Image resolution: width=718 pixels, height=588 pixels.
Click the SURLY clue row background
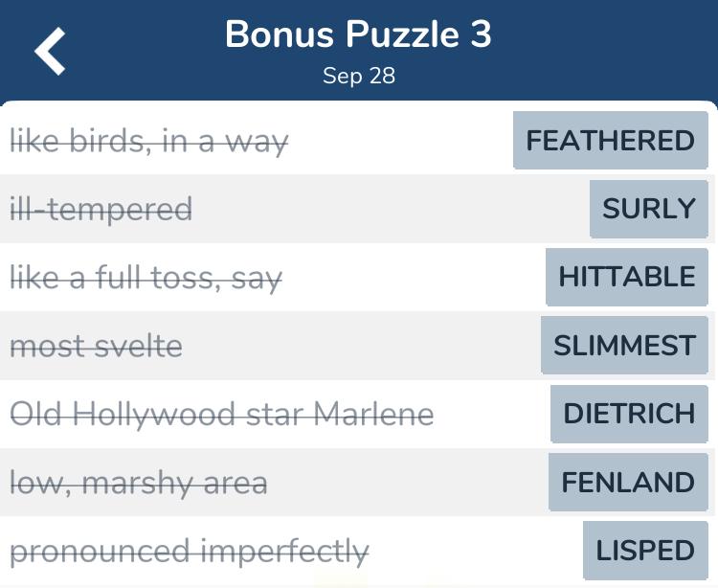coord(357,209)
